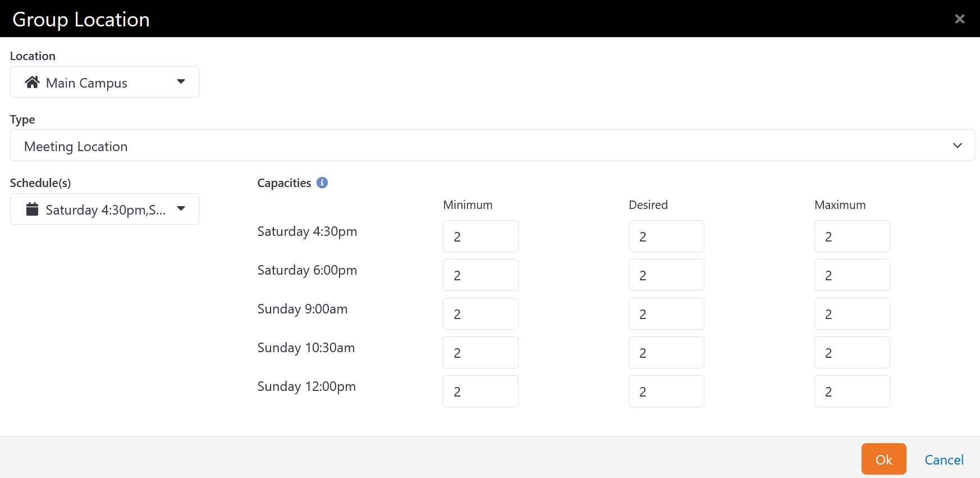
Task: Select the Sunday 9:00am Minimum field
Action: pos(480,313)
